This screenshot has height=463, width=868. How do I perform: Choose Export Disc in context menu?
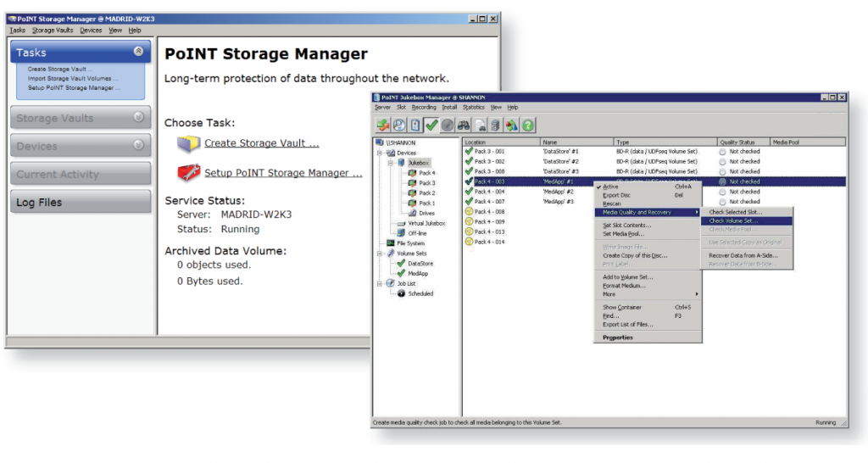(648, 196)
